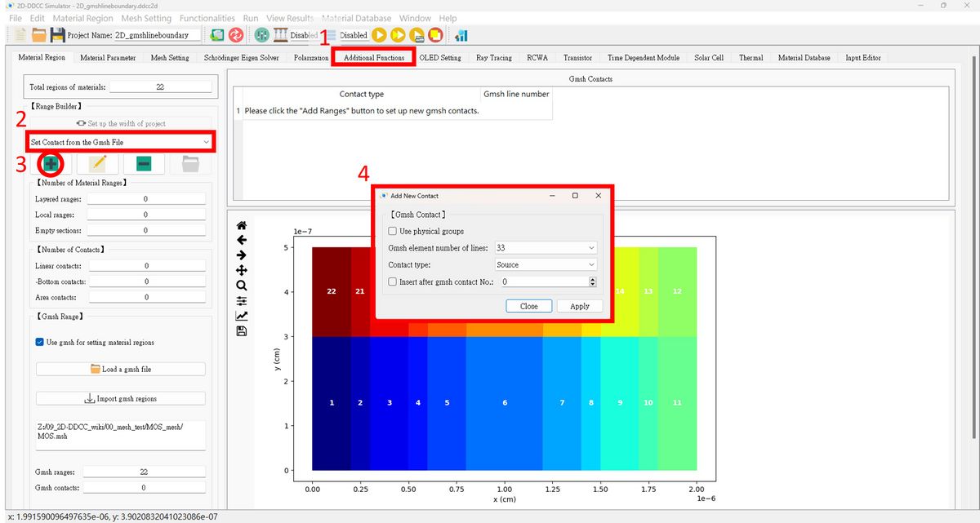Click the pencil edit range icon

pos(98,163)
